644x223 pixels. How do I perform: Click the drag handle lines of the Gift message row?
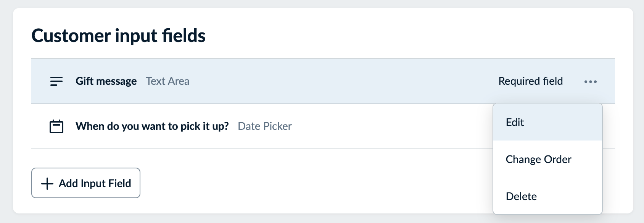pos(56,81)
